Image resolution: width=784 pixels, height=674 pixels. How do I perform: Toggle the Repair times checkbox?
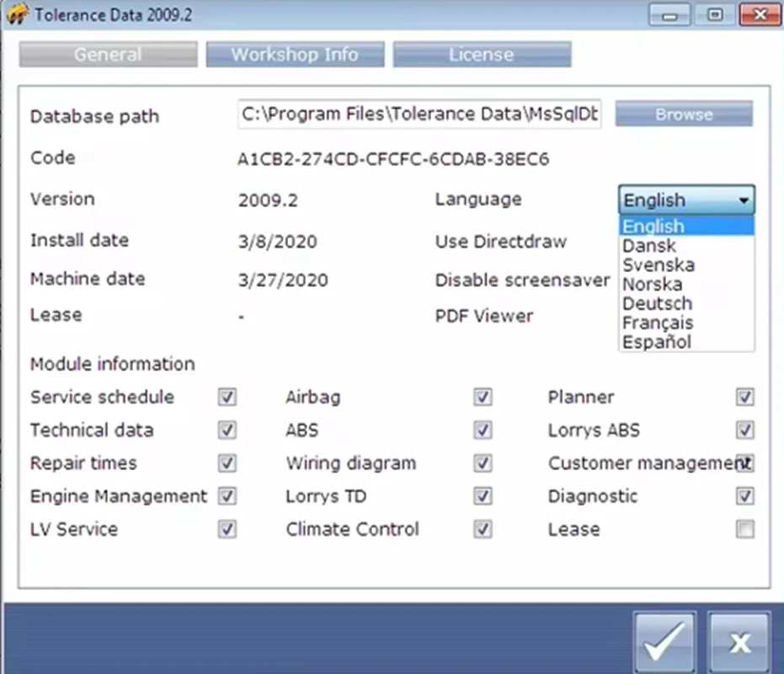click(227, 463)
